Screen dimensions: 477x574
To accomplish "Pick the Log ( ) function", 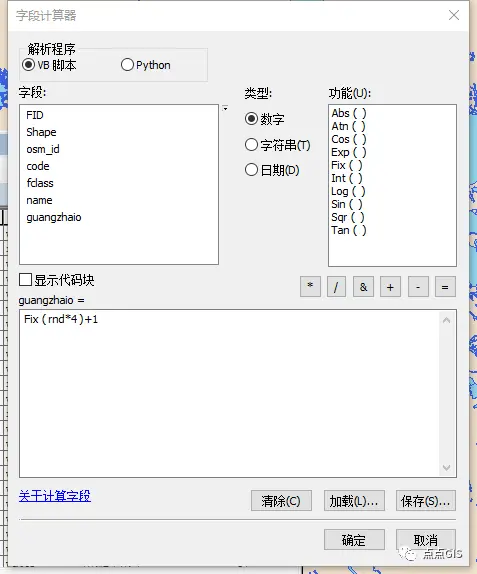I will (x=348, y=191).
